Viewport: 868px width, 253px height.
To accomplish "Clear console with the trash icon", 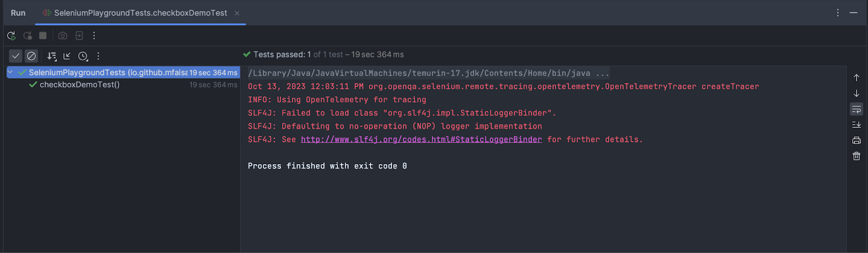I will pyautogui.click(x=857, y=156).
